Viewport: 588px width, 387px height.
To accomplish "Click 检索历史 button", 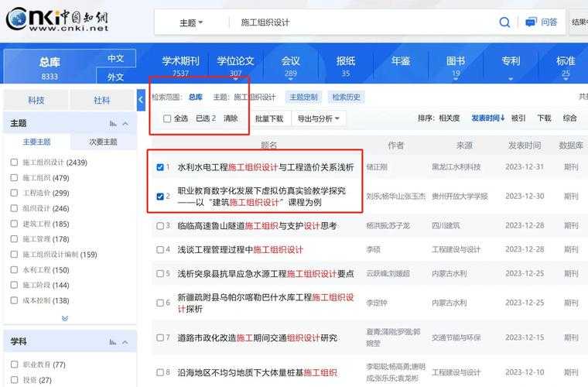I will (346, 98).
